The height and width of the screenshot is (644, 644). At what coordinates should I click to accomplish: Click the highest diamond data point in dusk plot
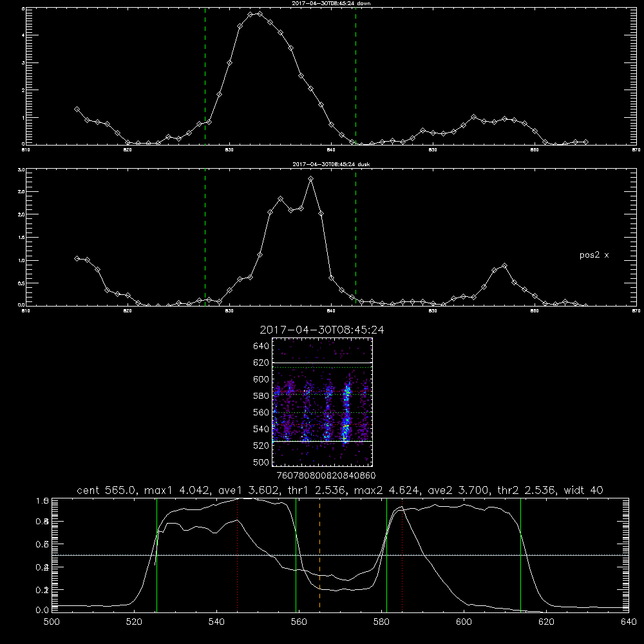pyautogui.click(x=311, y=178)
